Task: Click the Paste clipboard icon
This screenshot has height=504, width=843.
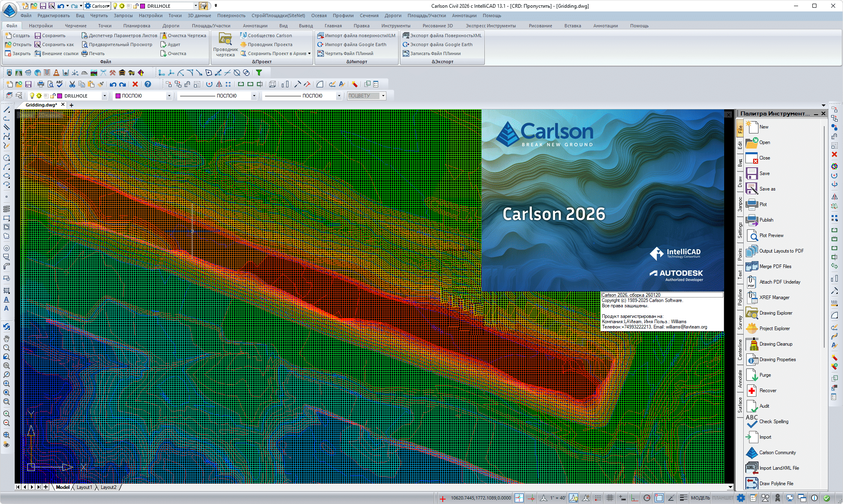Action: click(x=91, y=84)
